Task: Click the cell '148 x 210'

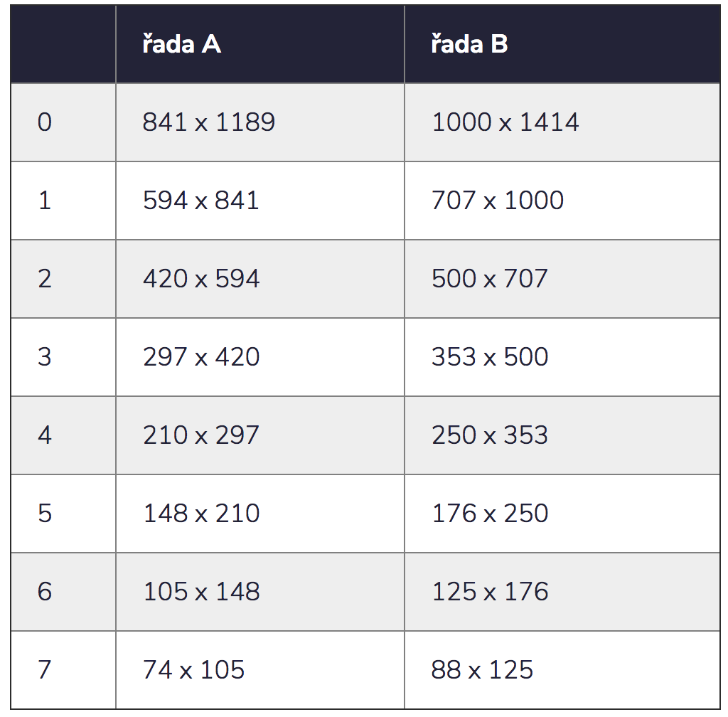Action: pos(260,514)
